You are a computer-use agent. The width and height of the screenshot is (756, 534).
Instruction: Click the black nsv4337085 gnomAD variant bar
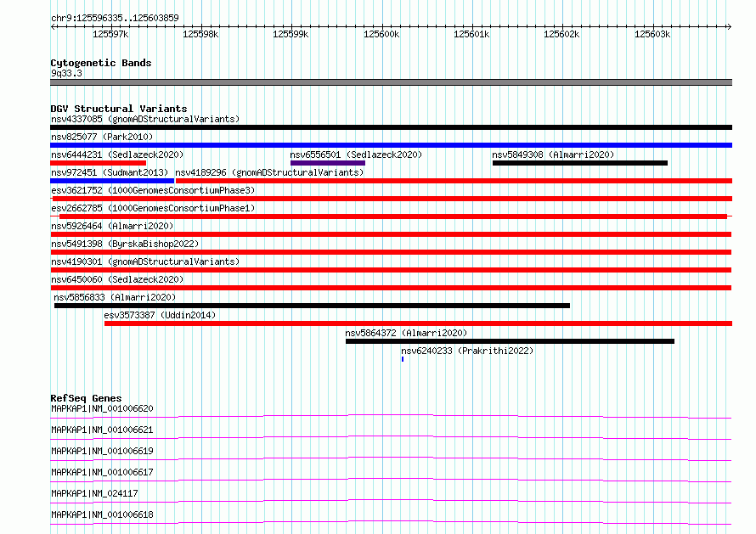391,127
